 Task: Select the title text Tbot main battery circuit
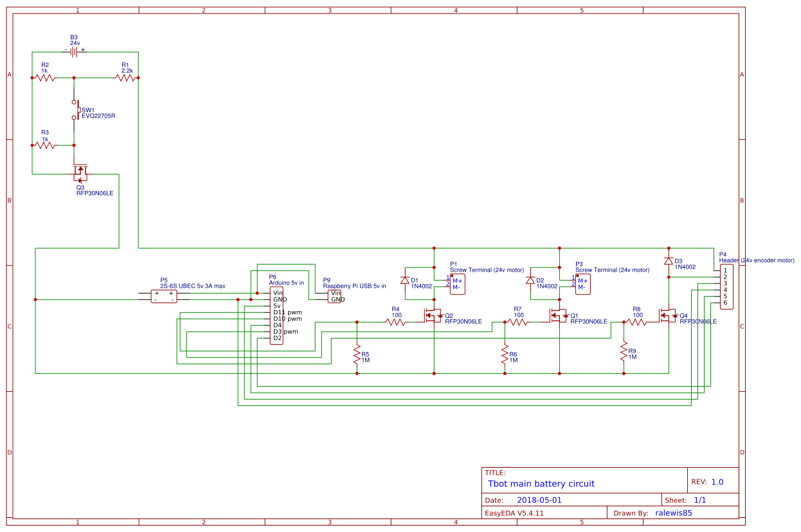click(x=541, y=484)
